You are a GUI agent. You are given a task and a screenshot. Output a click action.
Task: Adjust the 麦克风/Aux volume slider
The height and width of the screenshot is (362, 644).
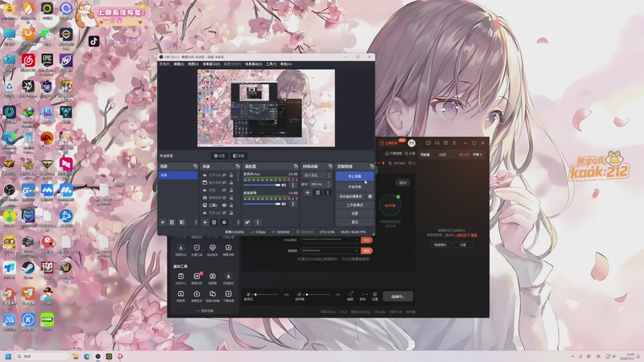click(x=262, y=185)
